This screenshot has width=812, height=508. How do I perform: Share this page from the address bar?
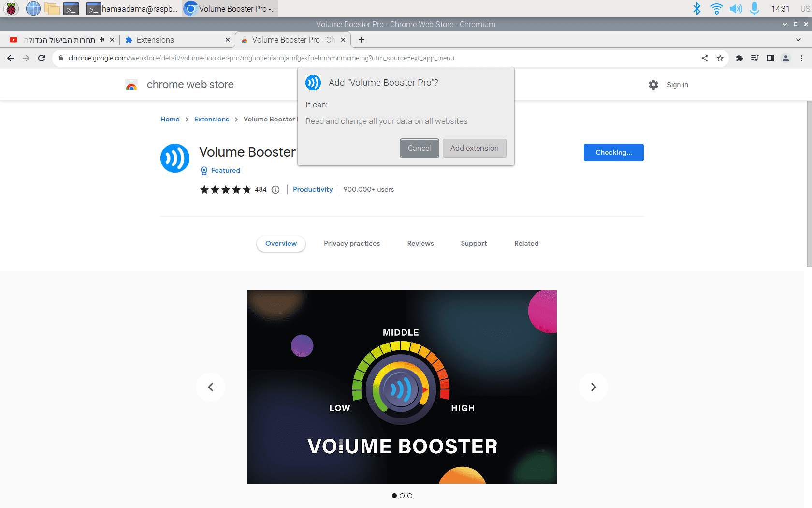(x=705, y=58)
